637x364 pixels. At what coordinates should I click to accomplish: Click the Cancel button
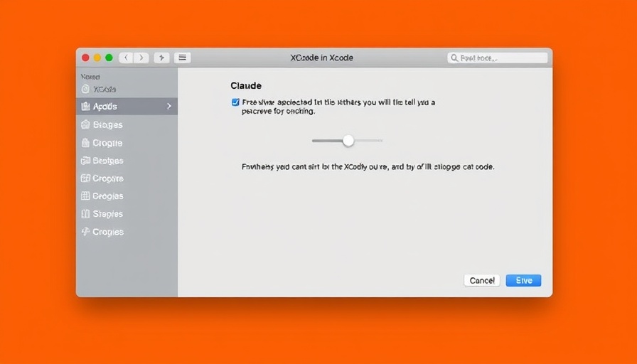tap(482, 280)
